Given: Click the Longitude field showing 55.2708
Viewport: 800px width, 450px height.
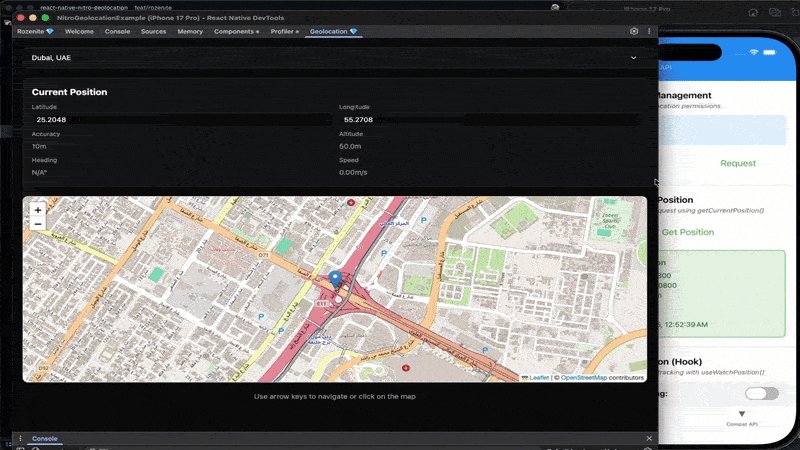Looking at the screenshot, I should [488, 119].
